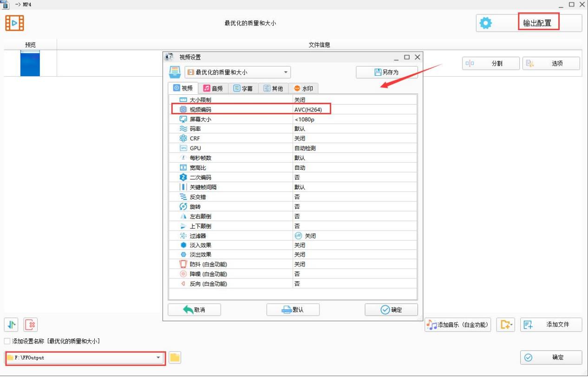Click the preset profile icon beside dropdown
This screenshot has height=377, width=588.
pos(174,72)
